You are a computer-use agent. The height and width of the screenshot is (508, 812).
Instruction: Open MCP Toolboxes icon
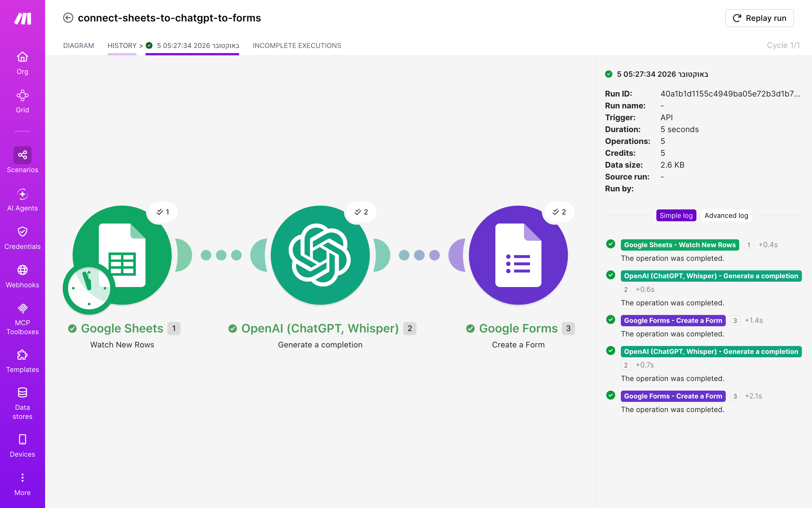23,308
